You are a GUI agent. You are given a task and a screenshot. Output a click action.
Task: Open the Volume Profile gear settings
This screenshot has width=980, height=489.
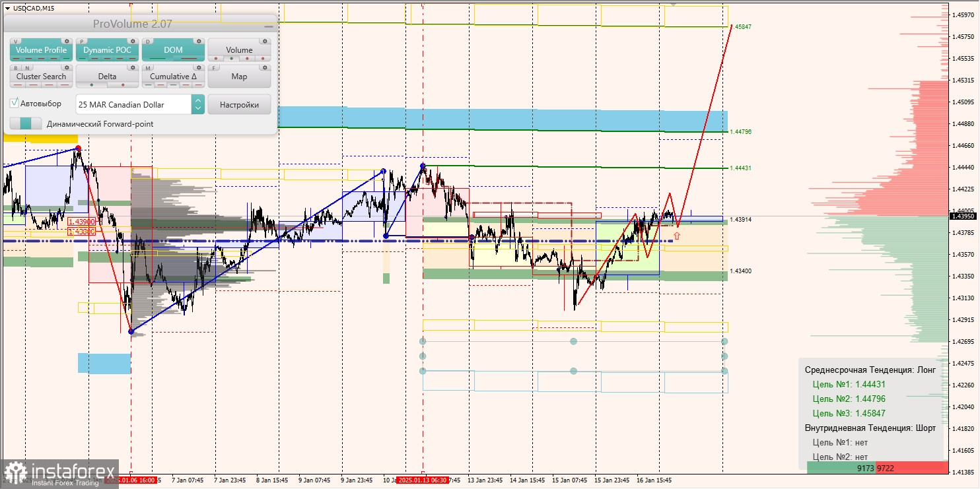pos(67,41)
